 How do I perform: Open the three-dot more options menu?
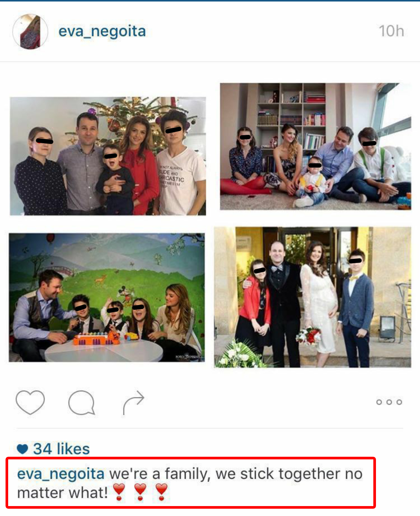pos(389,402)
